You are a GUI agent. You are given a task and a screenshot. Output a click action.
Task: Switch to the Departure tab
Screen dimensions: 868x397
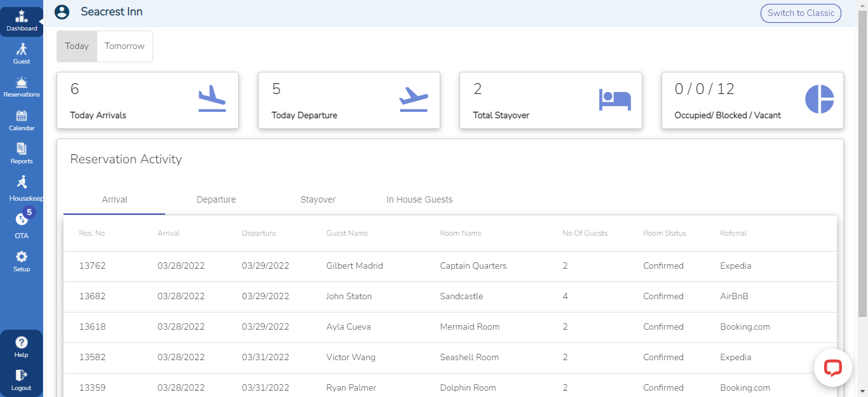(216, 199)
